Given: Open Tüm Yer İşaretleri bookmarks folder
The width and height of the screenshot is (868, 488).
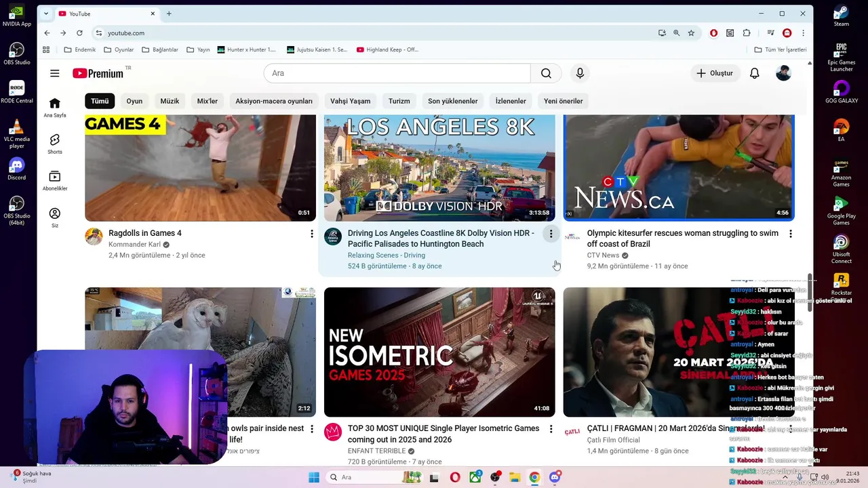Looking at the screenshot, I should coord(781,49).
